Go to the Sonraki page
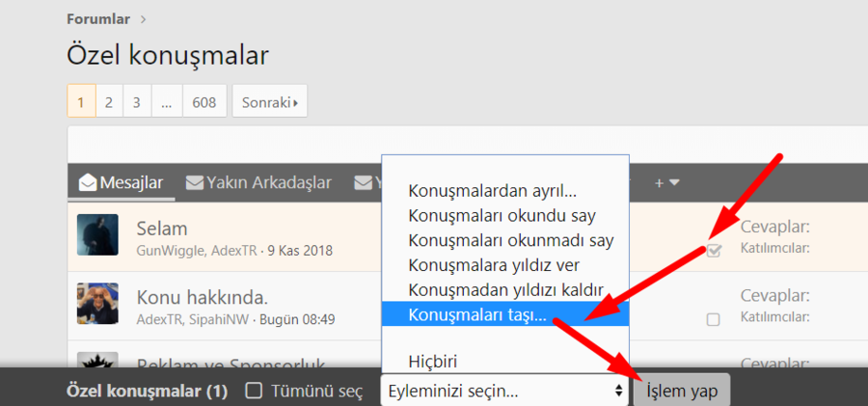Viewport: 868px width, 406px height. coord(270,101)
